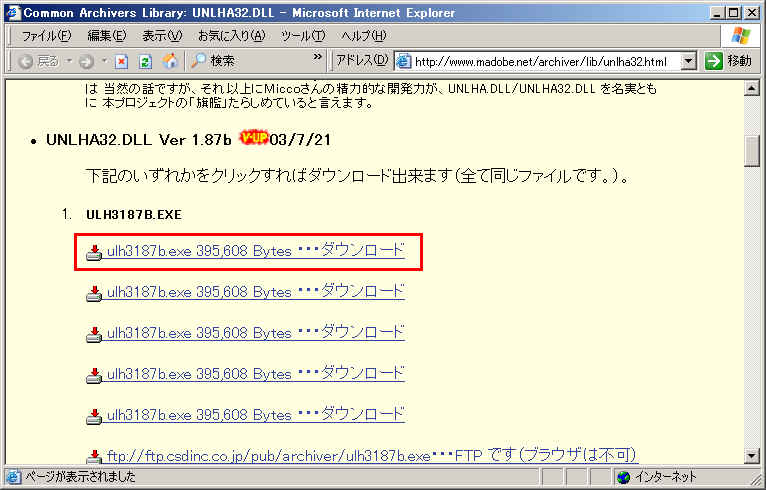766x490 pixels.
Task: Click the Internet zone globe icon in status bar
Action: point(624,477)
